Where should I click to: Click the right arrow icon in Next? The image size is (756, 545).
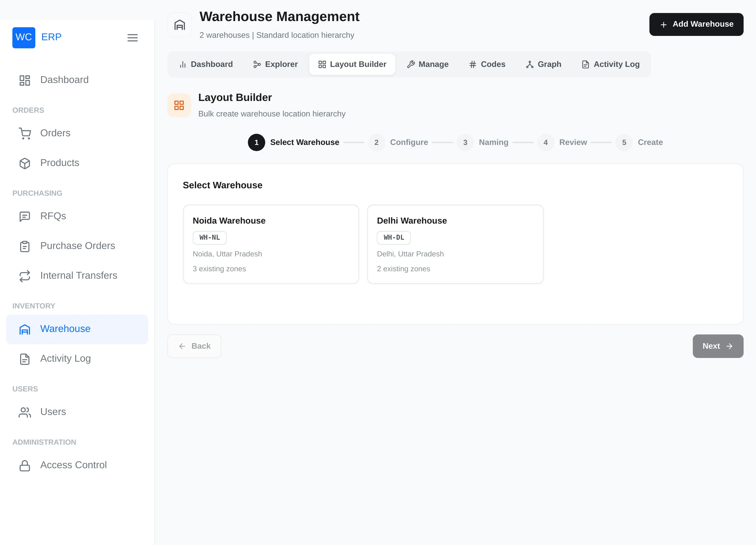[x=729, y=346]
